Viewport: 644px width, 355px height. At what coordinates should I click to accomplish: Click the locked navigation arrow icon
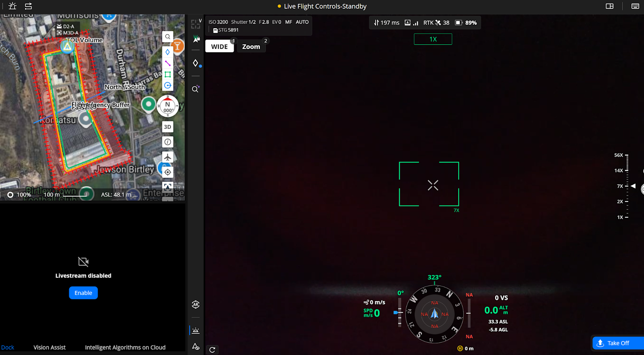(196, 39)
